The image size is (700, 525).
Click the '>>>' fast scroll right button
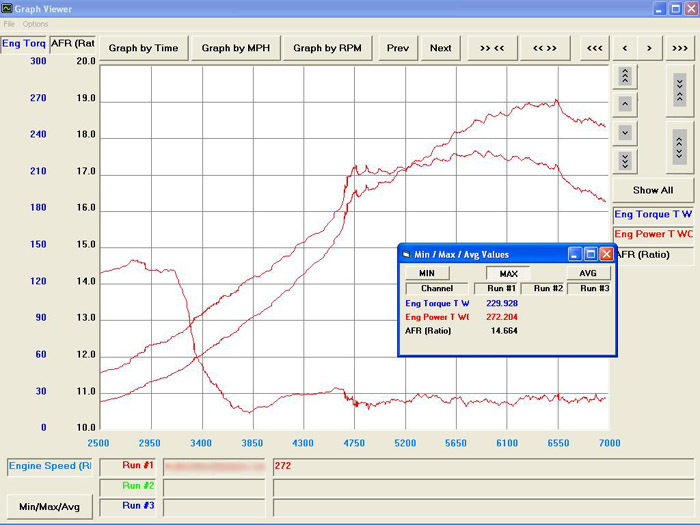[679, 48]
